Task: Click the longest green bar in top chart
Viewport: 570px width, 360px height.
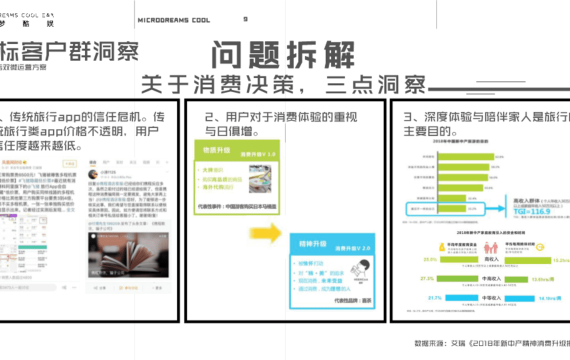Action: click(466, 157)
